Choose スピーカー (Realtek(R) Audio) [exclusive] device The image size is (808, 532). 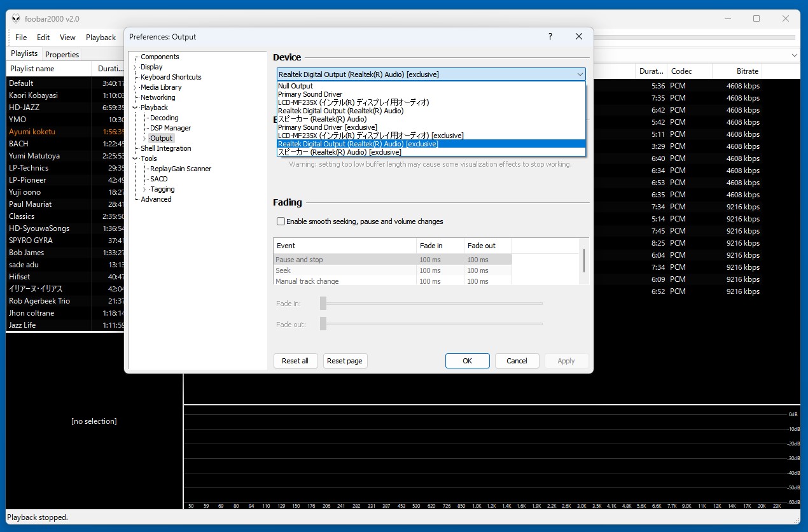(431, 152)
